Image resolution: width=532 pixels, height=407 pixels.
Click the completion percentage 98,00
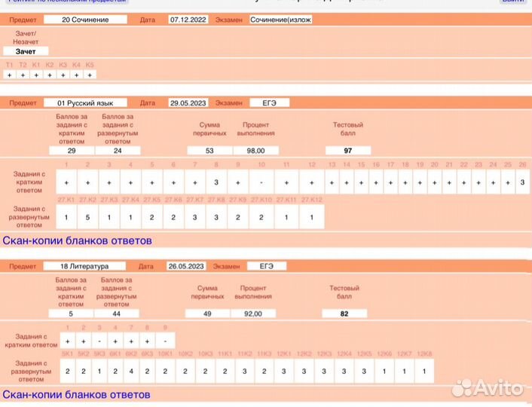click(256, 151)
